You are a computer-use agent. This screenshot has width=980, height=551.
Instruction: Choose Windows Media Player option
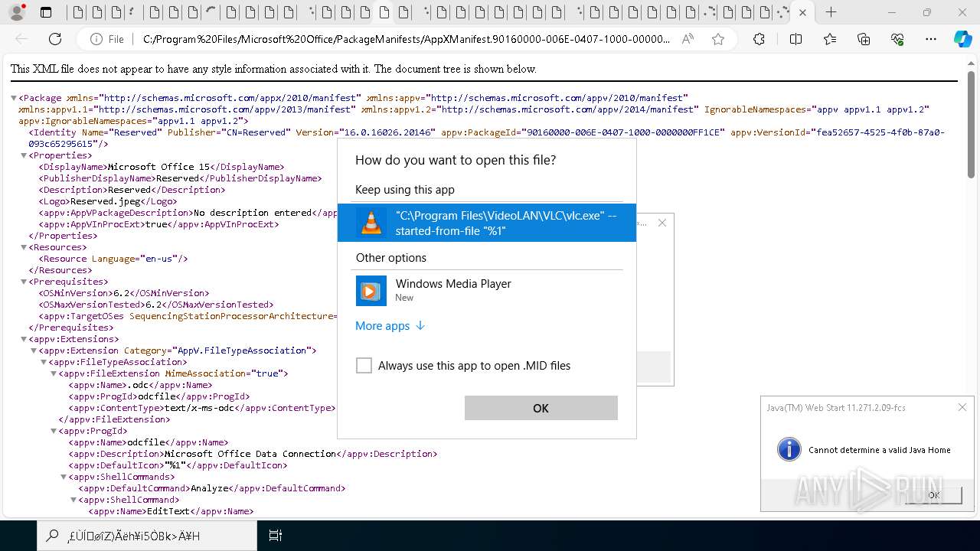487,290
